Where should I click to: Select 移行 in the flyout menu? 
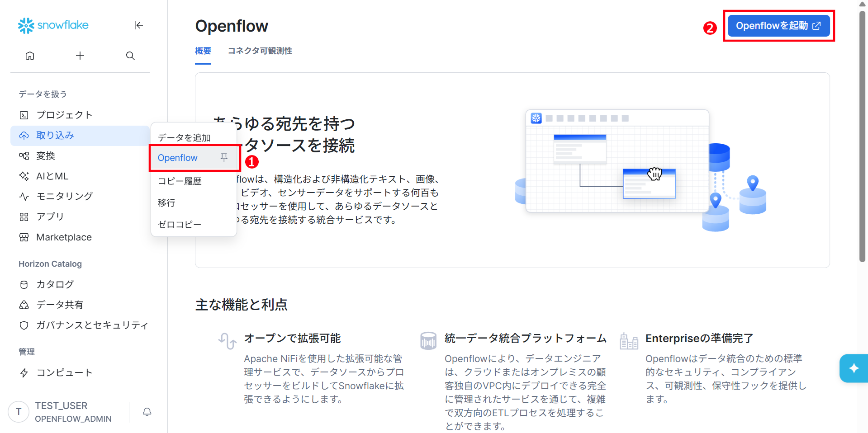coord(166,203)
